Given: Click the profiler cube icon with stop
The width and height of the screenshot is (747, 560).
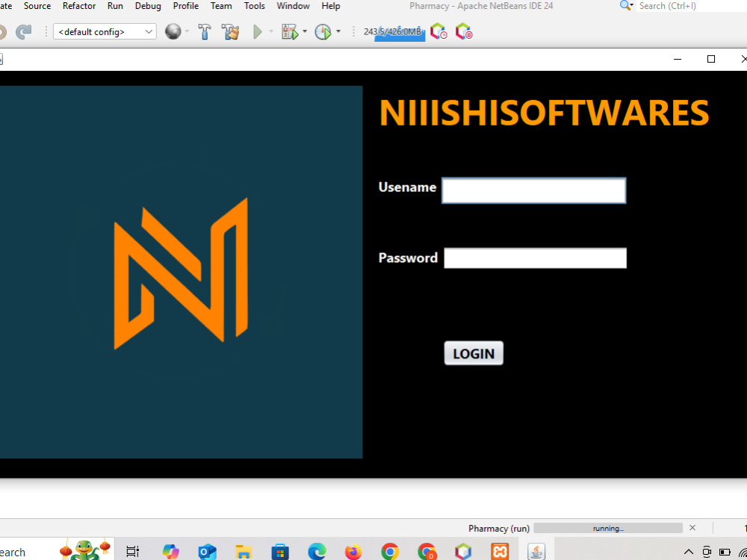Looking at the screenshot, I should 464,32.
